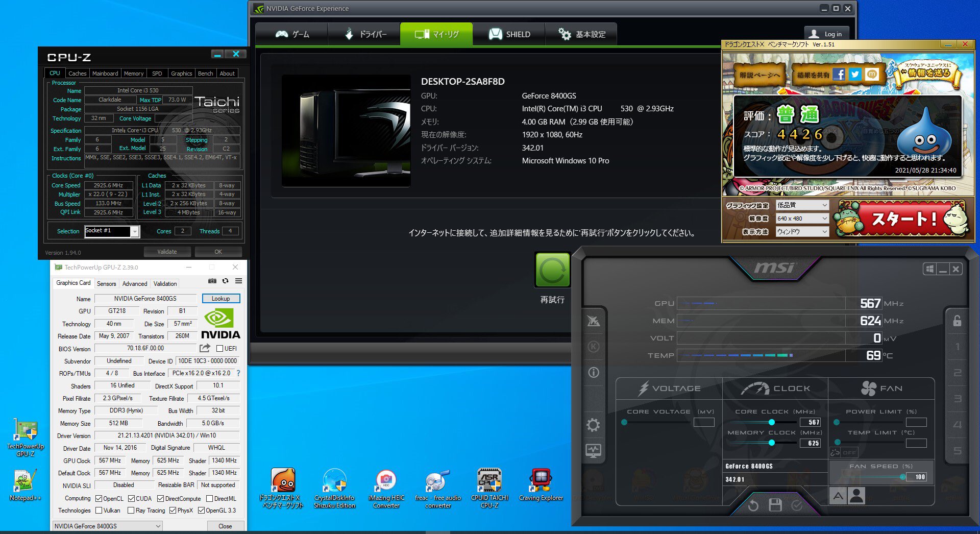Open GPU-Z Advanced tab

135,283
